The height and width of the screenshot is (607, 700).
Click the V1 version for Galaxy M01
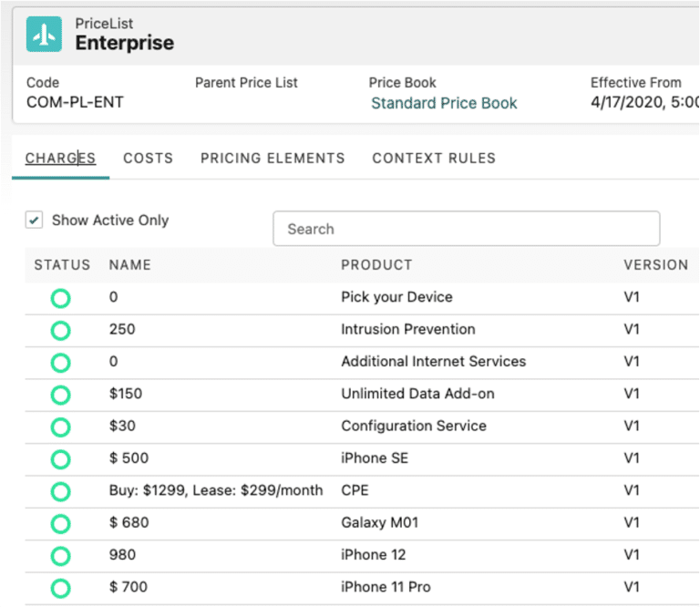[632, 522]
